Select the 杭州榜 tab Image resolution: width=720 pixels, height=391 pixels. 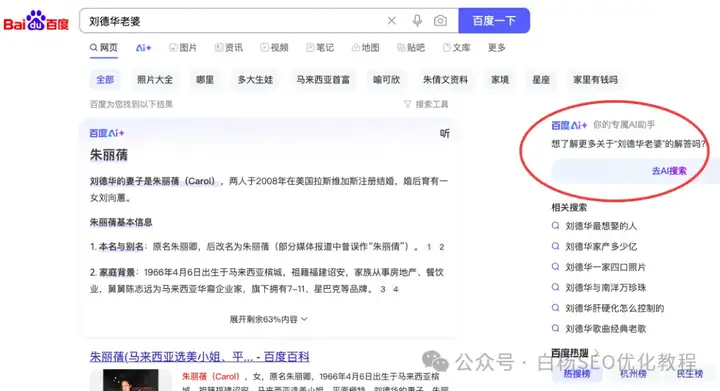(633, 374)
